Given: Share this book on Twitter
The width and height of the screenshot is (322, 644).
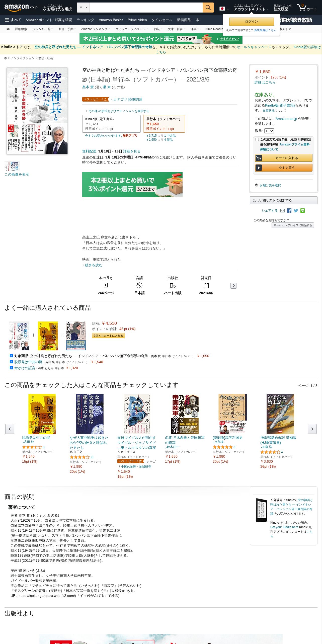Looking at the screenshot, I should click(296, 211).
